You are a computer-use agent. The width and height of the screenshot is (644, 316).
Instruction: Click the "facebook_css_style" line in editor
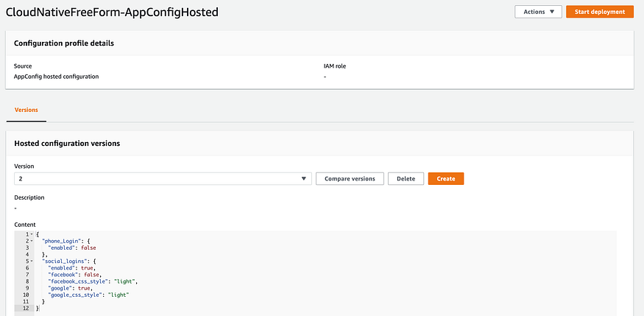(x=92, y=281)
